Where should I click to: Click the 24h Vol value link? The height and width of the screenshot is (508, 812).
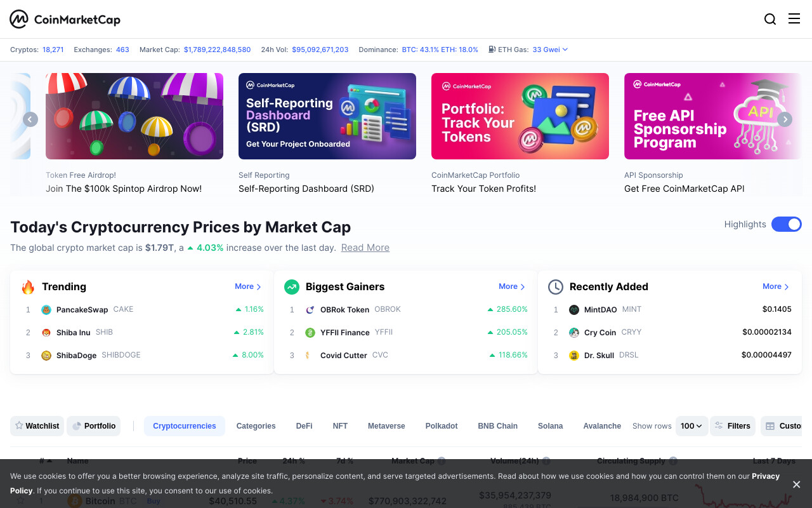click(320, 50)
